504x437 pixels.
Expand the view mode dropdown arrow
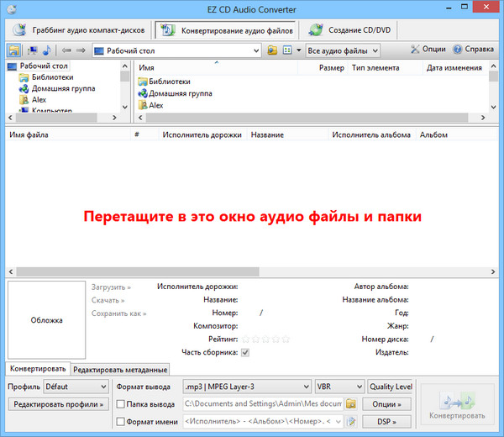coord(299,50)
